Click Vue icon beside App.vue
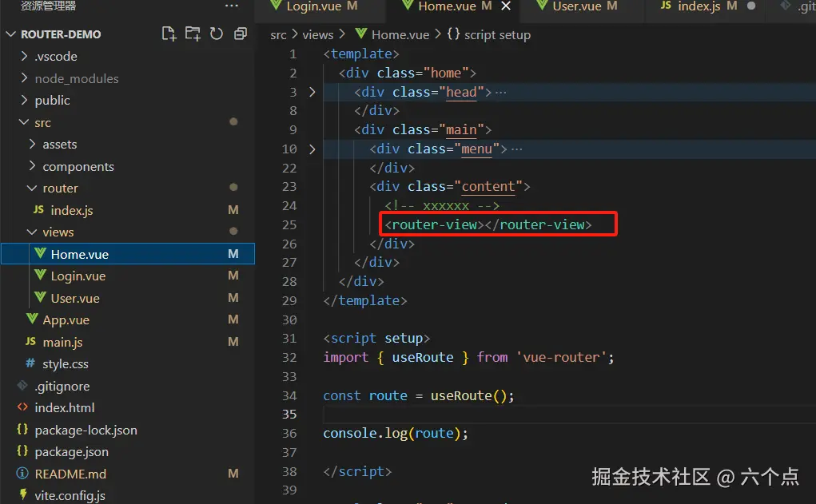This screenshot has width=816, height=504. click(x=32, y=319)
